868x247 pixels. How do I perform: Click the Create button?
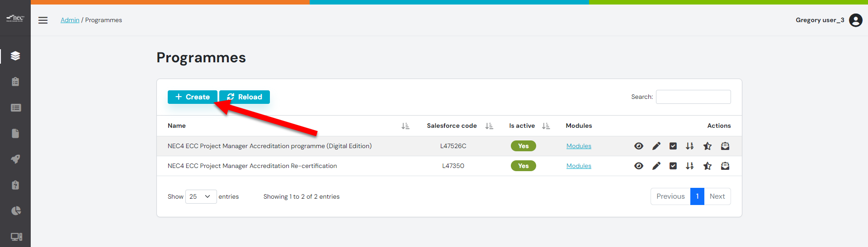click(x=193, y=97)
